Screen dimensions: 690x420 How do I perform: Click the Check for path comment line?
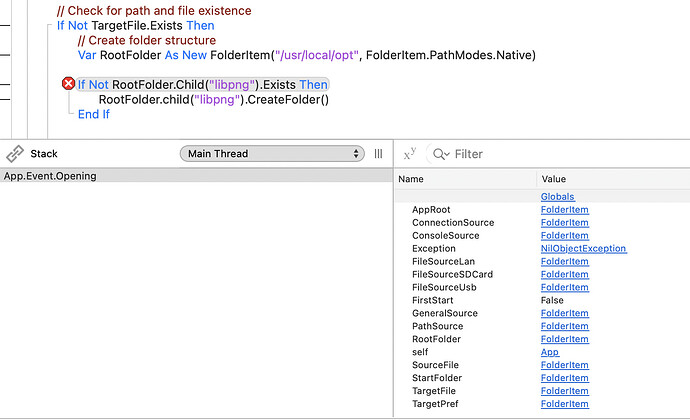click(x=154, y=11)
